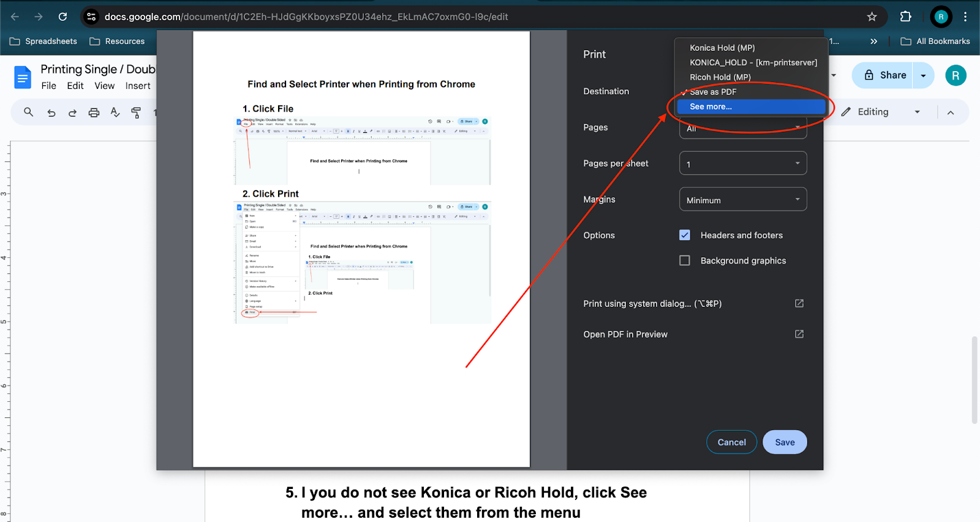Open the Editing mode dropdown
This screenshot has width=980, height=522.
(881, 112)
